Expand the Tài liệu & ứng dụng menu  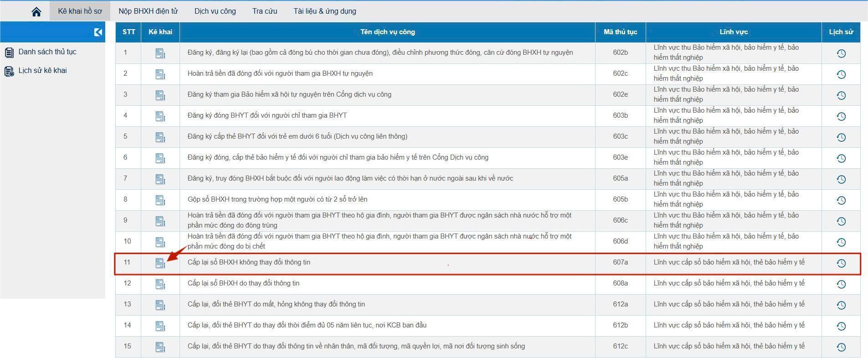[x=324, y=11]
